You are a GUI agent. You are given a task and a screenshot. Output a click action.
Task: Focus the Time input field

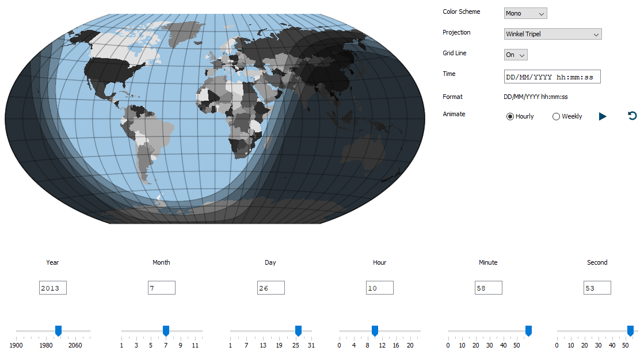[552, 77]
